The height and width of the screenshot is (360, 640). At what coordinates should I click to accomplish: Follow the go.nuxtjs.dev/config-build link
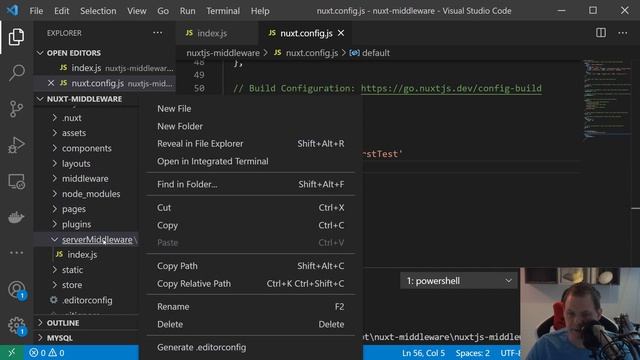(x=451, y=88)
